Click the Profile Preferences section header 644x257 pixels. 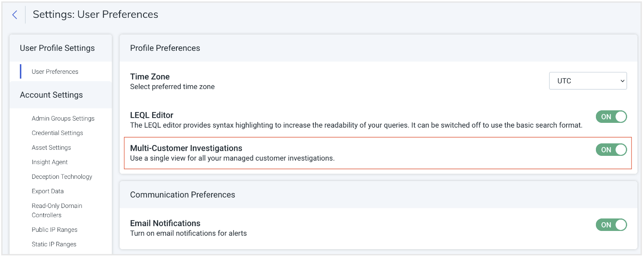165,48
